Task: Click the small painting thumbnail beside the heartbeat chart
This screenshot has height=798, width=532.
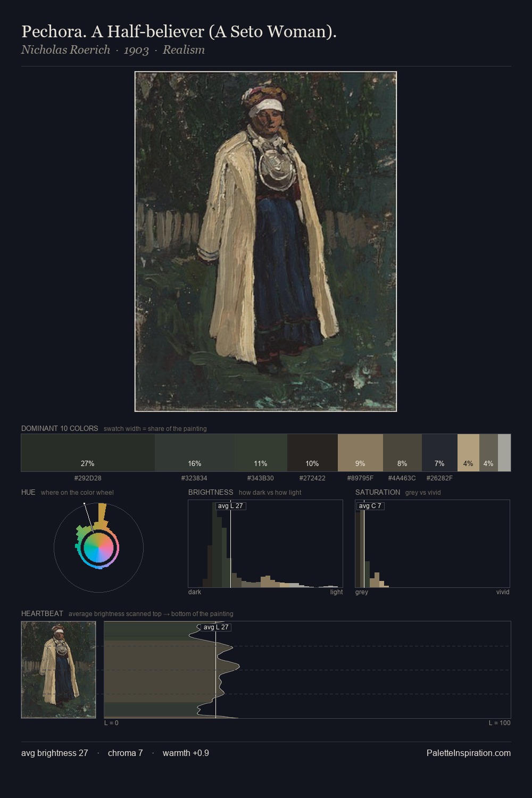Action: click(x=59, y=670)
